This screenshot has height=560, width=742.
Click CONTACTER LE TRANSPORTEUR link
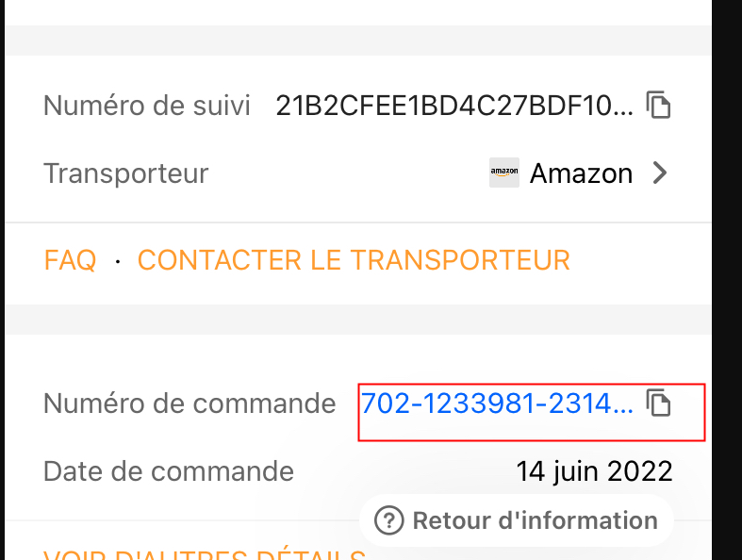tap(354, 259)
